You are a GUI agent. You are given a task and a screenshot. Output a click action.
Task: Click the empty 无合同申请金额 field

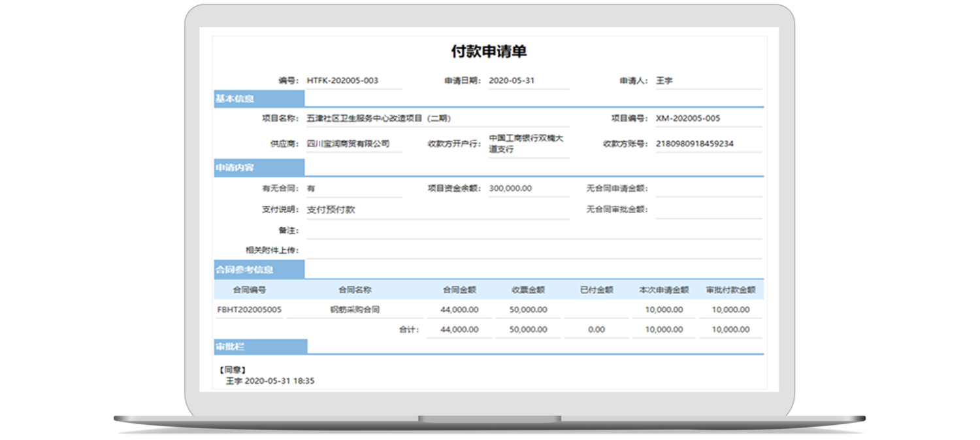click(708, 188)
